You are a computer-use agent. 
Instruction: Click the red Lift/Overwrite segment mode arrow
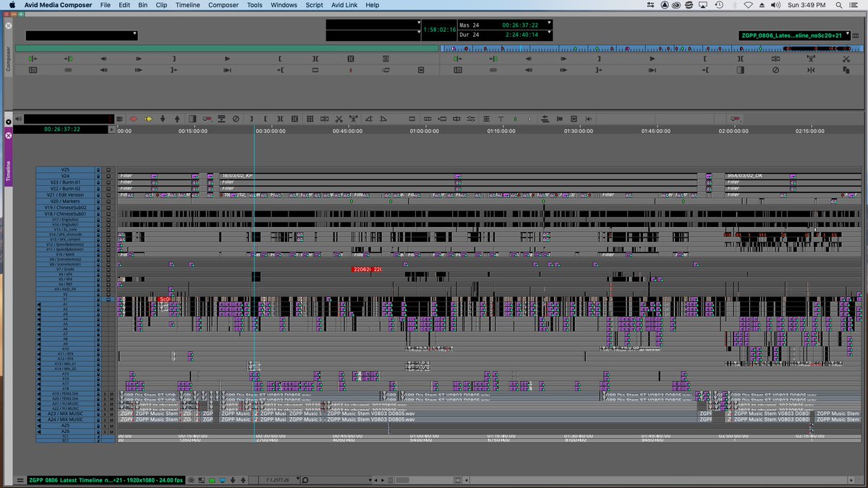coord(134,119)
